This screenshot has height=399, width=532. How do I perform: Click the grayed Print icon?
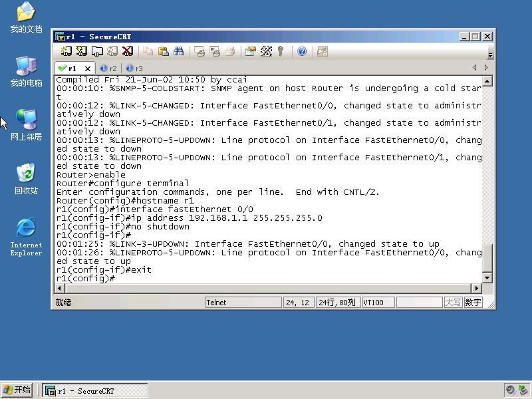(x=230, y=51)
